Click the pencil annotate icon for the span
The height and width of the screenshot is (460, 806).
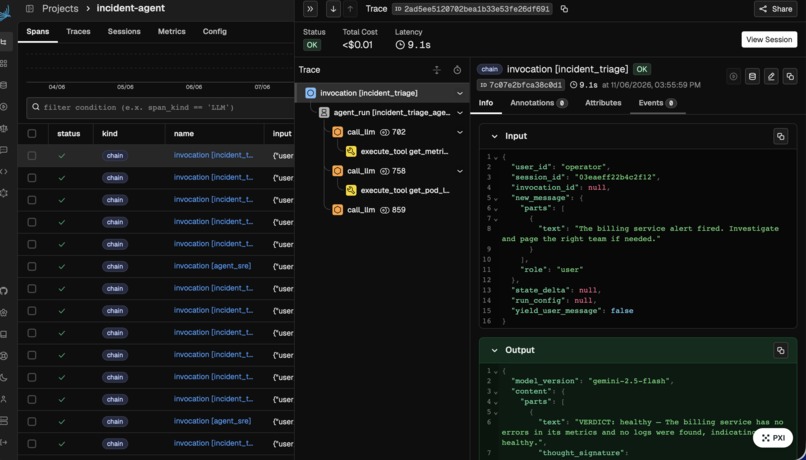(771, 77)
